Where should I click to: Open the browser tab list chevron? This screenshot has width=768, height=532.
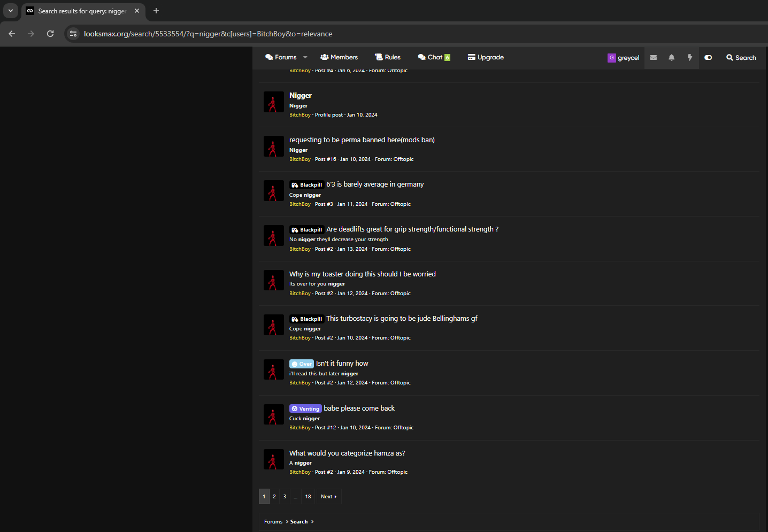(x=11, y=11)
